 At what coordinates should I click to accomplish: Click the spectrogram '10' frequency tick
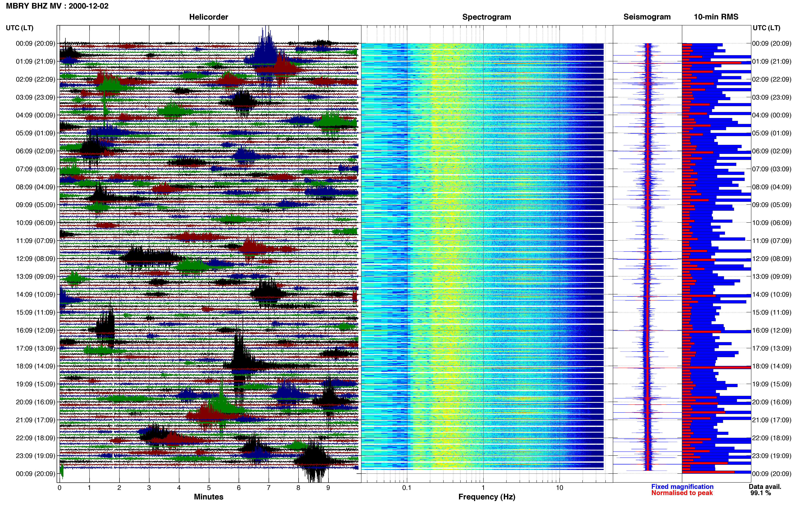click(559, 488)
